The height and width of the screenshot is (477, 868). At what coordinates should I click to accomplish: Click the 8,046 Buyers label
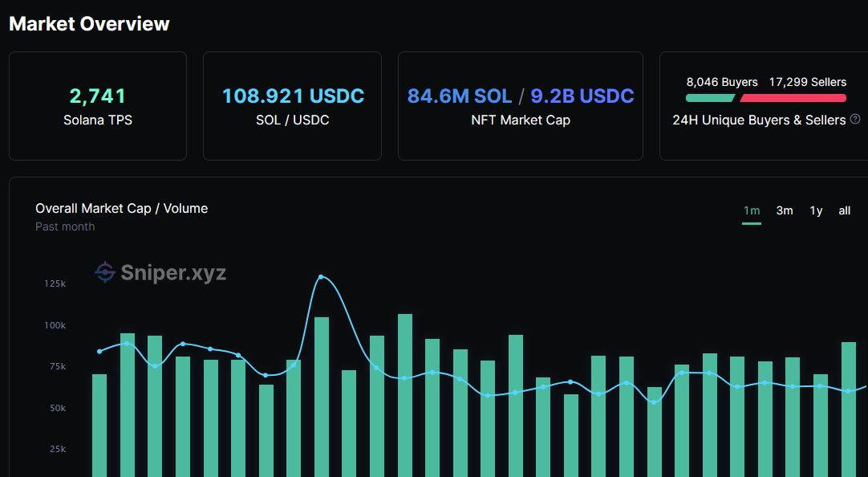(720, 82)
